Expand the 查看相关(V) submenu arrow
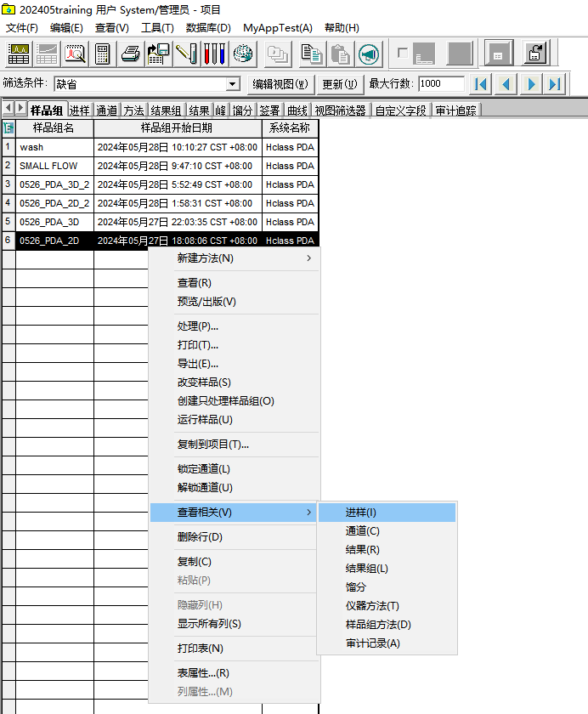The width and height of the screenshot is (588, 714). tap(309, 513)
